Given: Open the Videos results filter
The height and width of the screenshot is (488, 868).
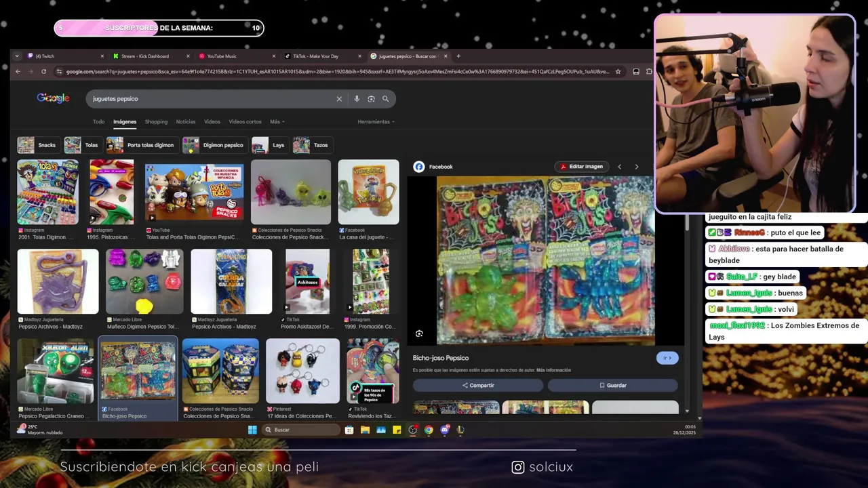Looking at the screenshot, I should tap(212, 122).
